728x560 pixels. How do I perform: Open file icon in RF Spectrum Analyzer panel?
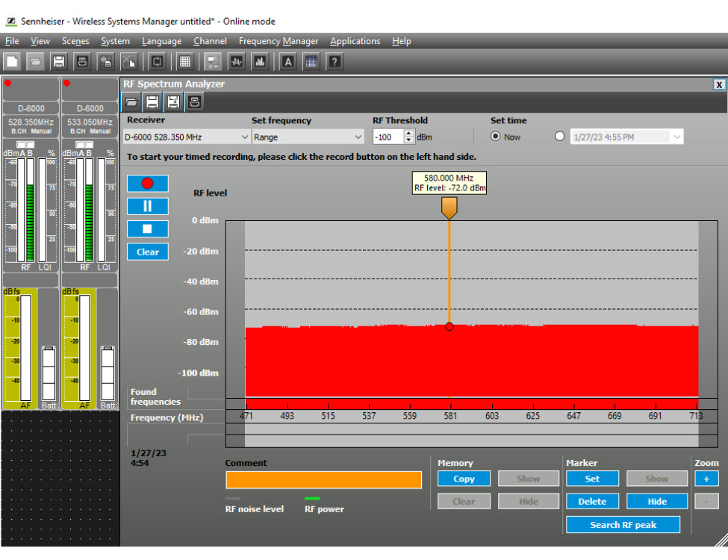(x=131, y=102)
